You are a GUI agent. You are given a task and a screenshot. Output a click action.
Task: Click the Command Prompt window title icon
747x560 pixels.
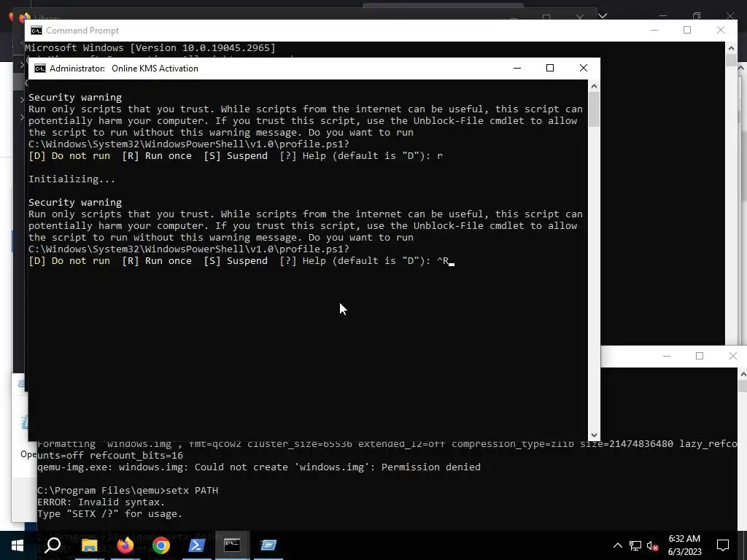[36, 31]
